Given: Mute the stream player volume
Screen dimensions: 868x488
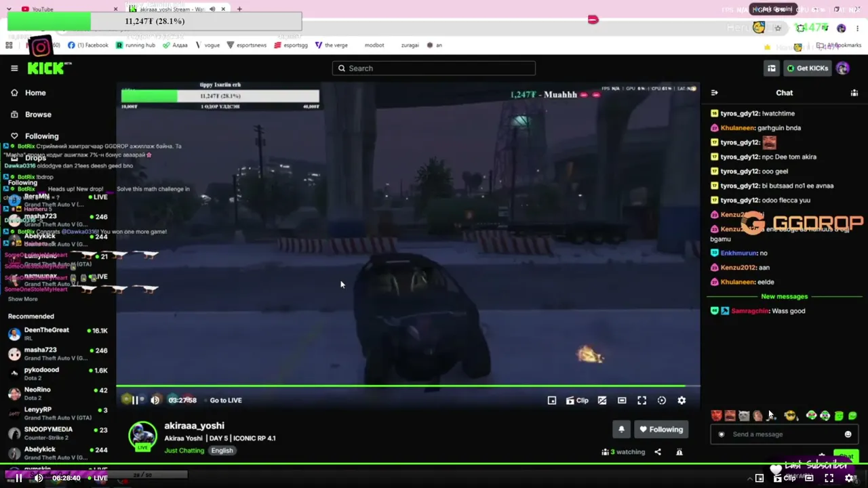Looking at the screenshot, I should [155, 400].
